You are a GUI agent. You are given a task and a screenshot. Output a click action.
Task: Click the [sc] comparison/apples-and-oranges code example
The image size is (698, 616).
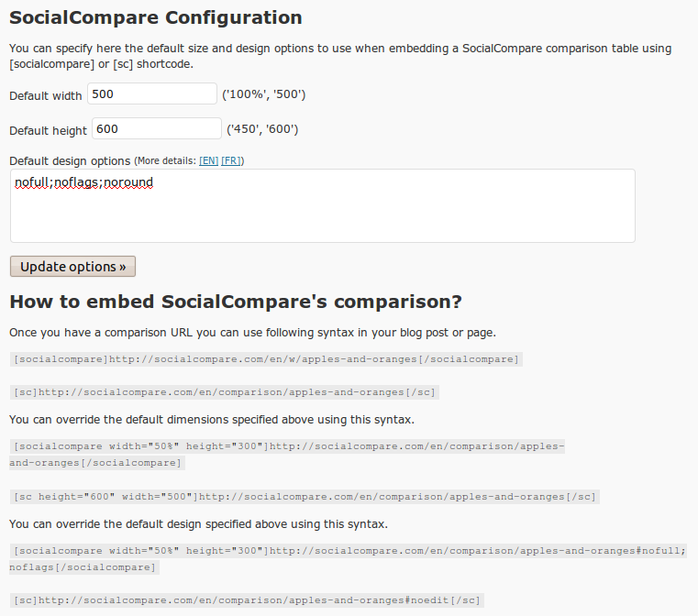(225, 392)
